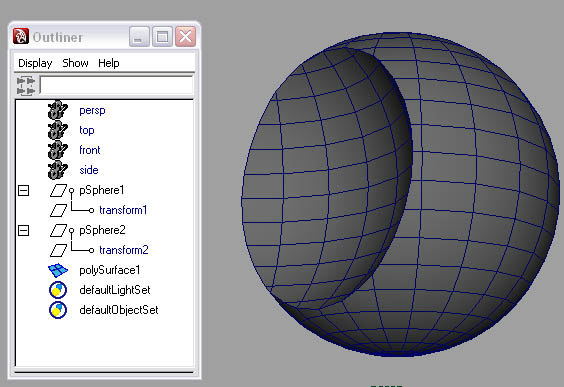Collapse the pSphere2 hierarchy
Screen dimensions: 564x387
(x=23, y=230)
